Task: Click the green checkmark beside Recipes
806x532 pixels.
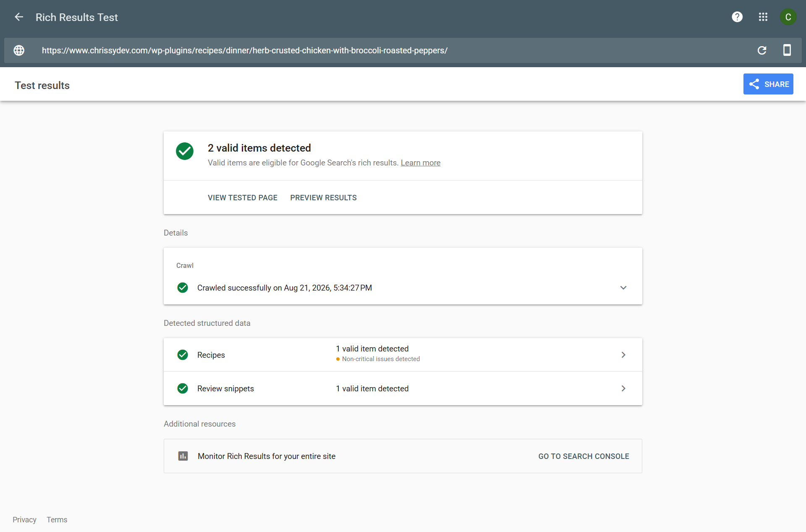Action: (x=183, y=355)
